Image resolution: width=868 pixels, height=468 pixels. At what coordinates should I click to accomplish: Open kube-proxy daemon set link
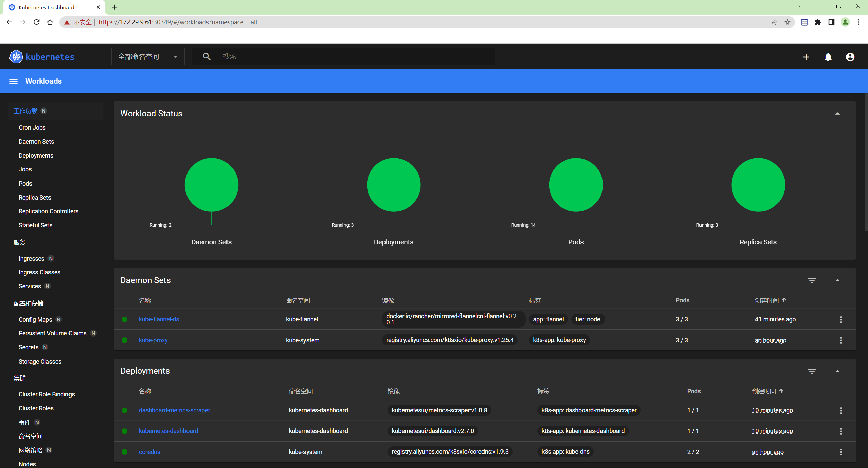(153, 340)
